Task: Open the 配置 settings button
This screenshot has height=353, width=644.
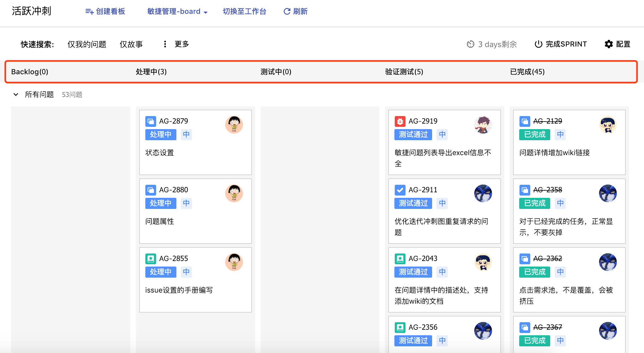Action: (617, 44)
